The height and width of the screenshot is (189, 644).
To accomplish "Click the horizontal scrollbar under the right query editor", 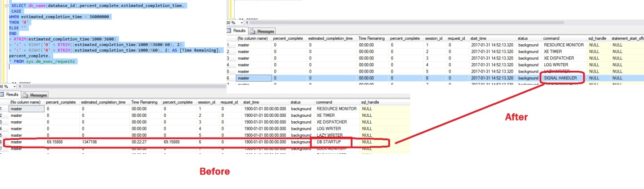I will (405, 23).
